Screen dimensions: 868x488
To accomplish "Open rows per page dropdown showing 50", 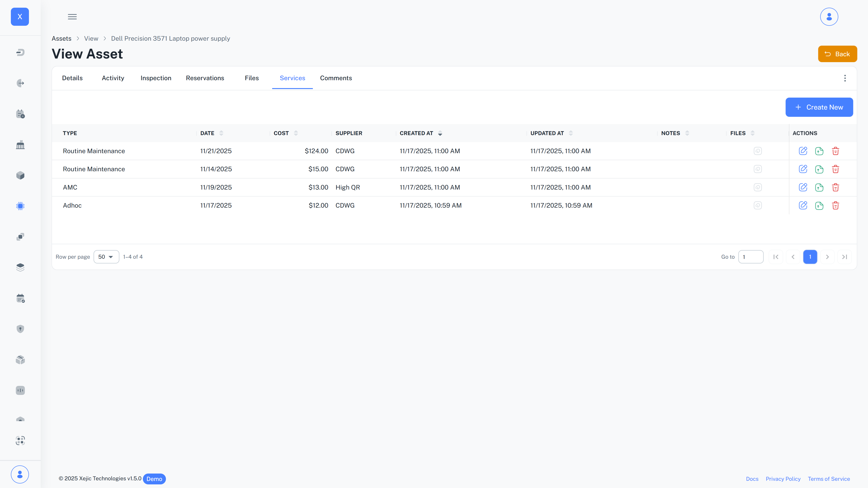I will pos(106,257).
